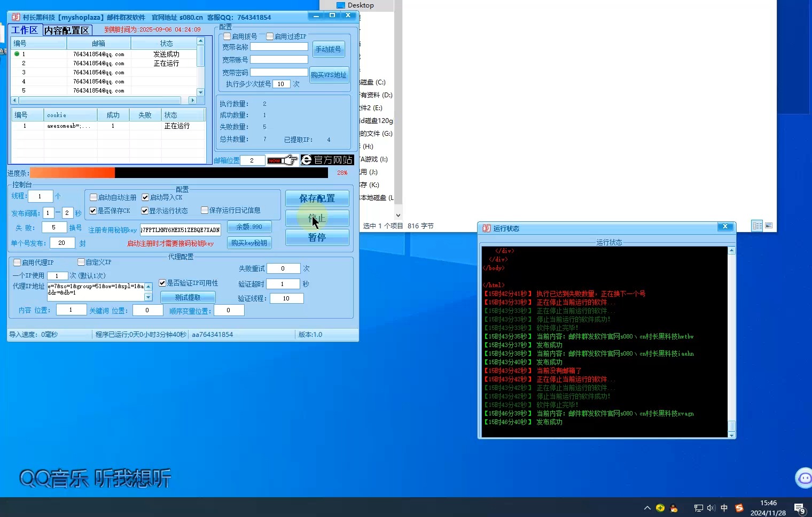Click the 余额:990 button
Screen dimensions: 812x517
(x=249, y=227)
